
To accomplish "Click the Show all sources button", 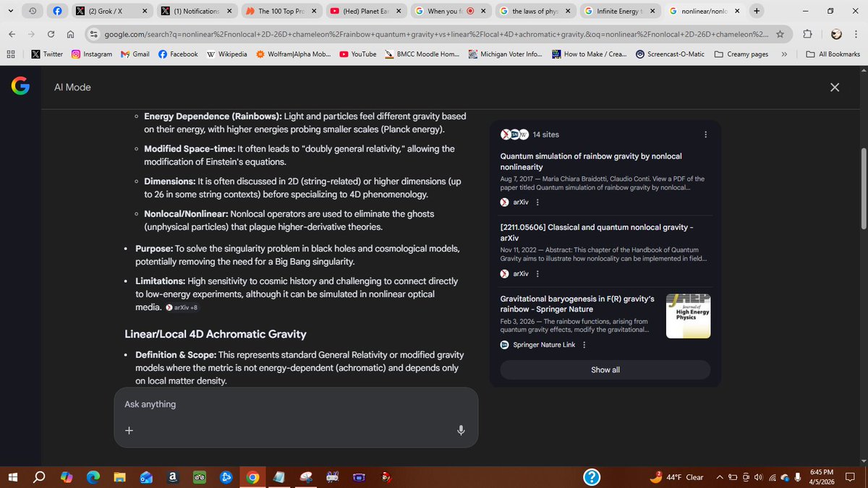I will tap(605, 369).
